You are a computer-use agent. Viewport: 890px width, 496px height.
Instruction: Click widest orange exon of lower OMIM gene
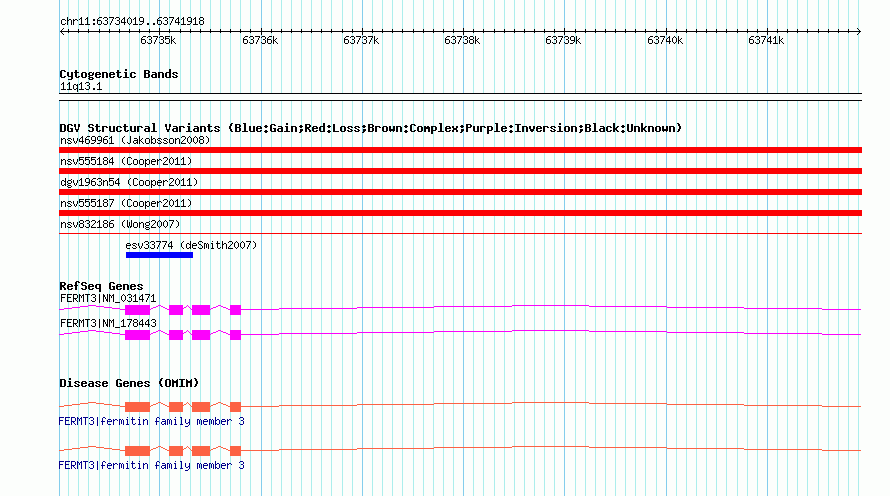[137, 451]
